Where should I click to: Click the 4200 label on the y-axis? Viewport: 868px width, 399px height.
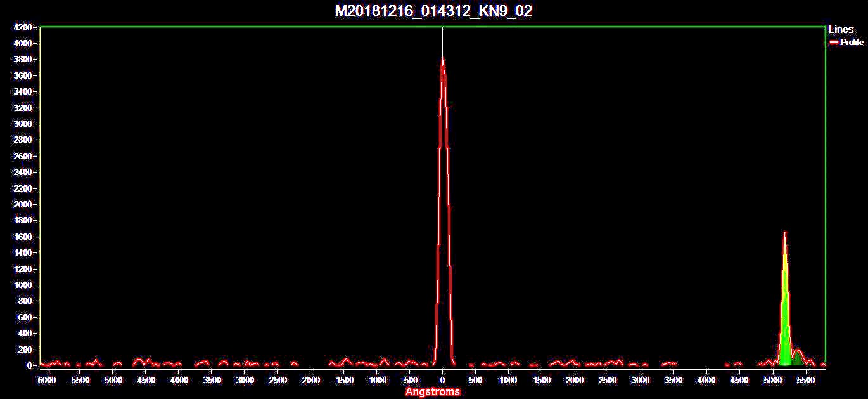[23, 27]
